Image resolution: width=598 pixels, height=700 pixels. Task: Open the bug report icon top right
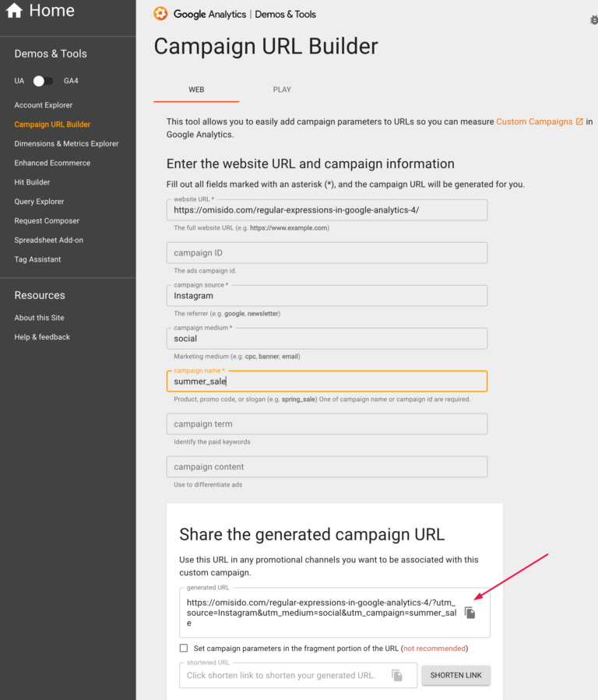coord(593,19)
